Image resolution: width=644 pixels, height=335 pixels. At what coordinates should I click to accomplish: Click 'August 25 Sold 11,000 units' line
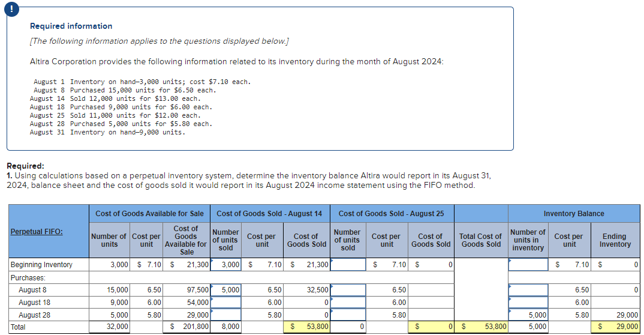[x=115, y=115]
